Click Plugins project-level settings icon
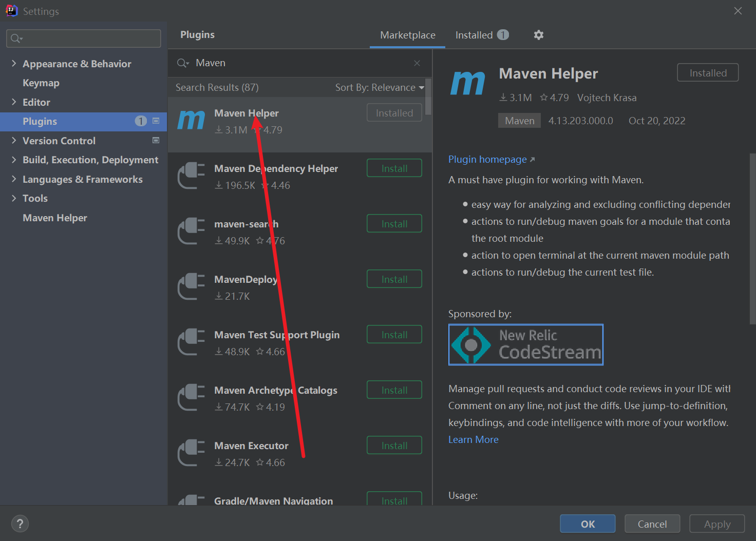Screen dimensions: 756x541 156,121
